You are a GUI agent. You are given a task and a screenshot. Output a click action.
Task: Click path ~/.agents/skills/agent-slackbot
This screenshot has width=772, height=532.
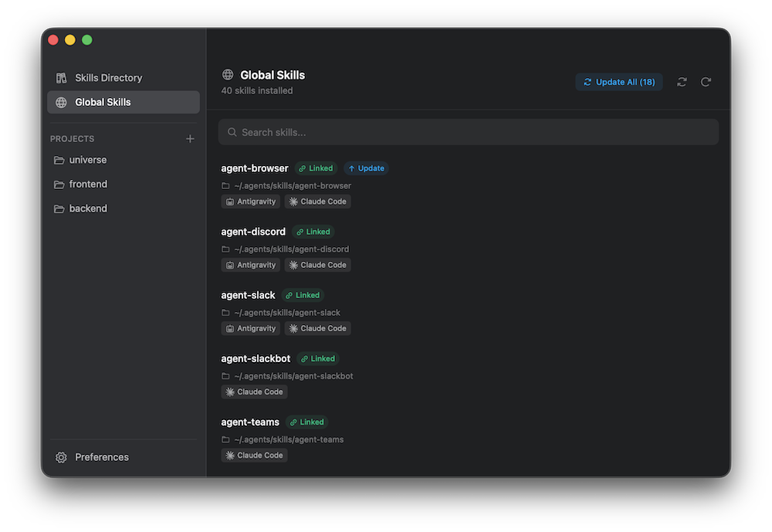point(293,376)
